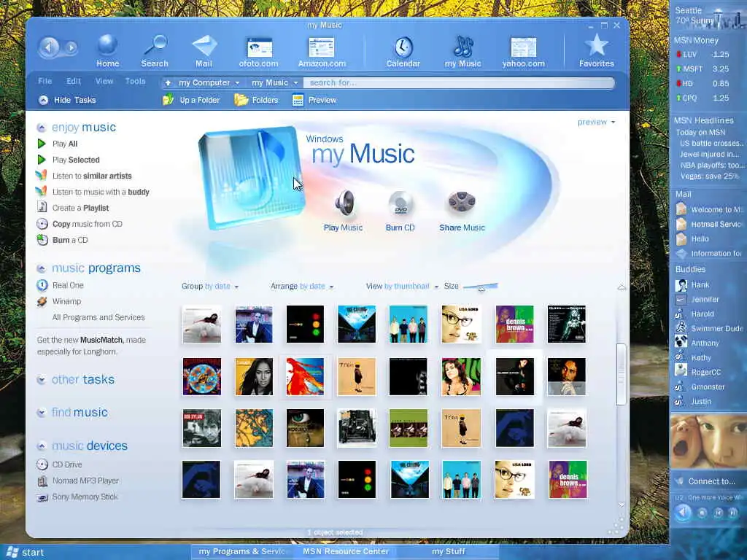Select the Bob Dylan album thumbnail
This screenshot has height=560, width=747.
(201, 428)
